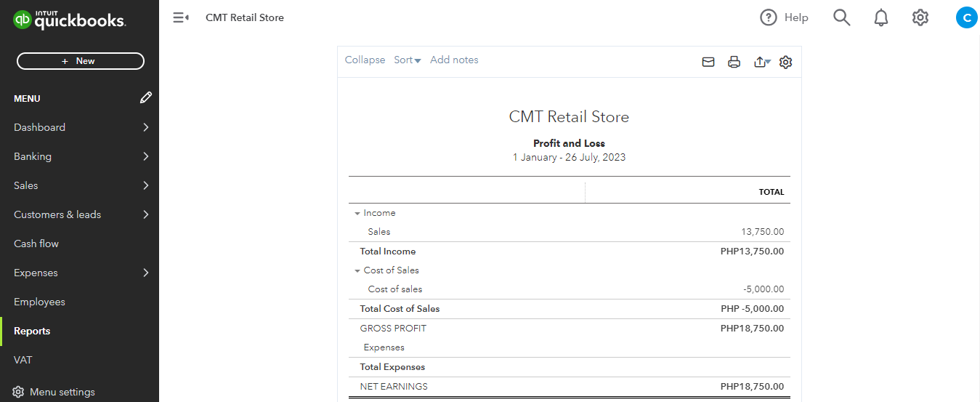
Task: Click the NET EARNINGS value PHP18,750.00
Action: (752, 387)
